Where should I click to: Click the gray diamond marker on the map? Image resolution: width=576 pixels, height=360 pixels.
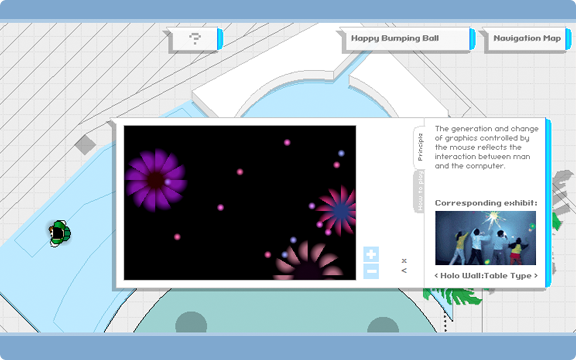pos(85,145)
